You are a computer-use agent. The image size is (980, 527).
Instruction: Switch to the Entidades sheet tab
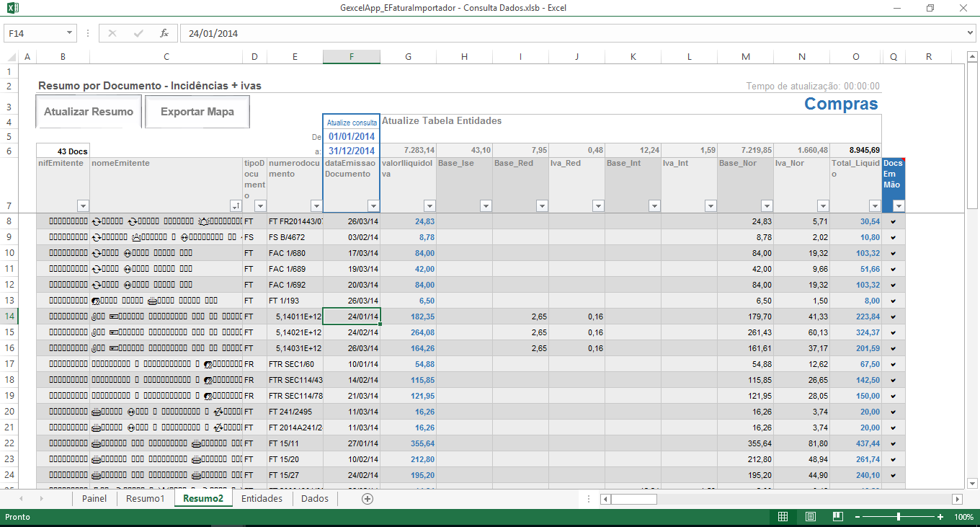[262, 499]
